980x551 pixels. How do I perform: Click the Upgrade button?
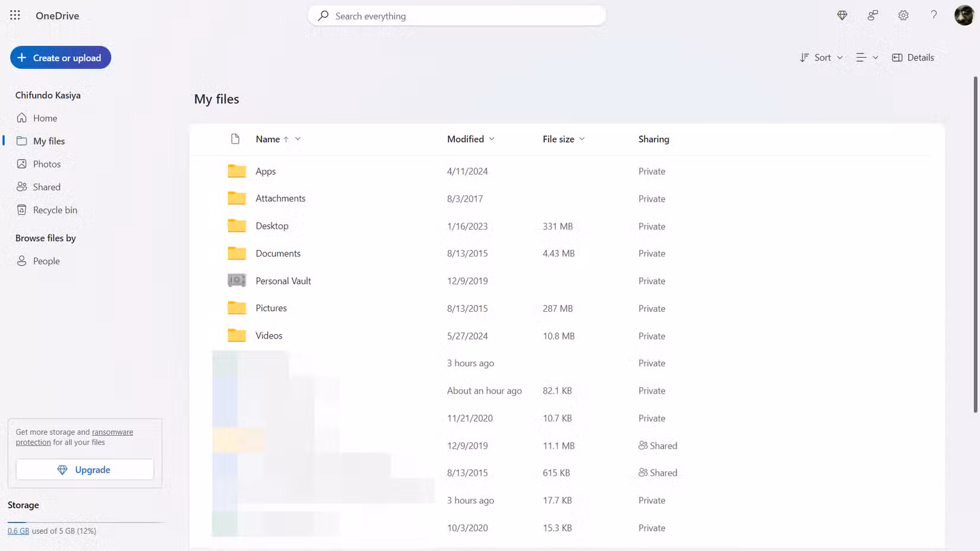[x=85, y=470]
